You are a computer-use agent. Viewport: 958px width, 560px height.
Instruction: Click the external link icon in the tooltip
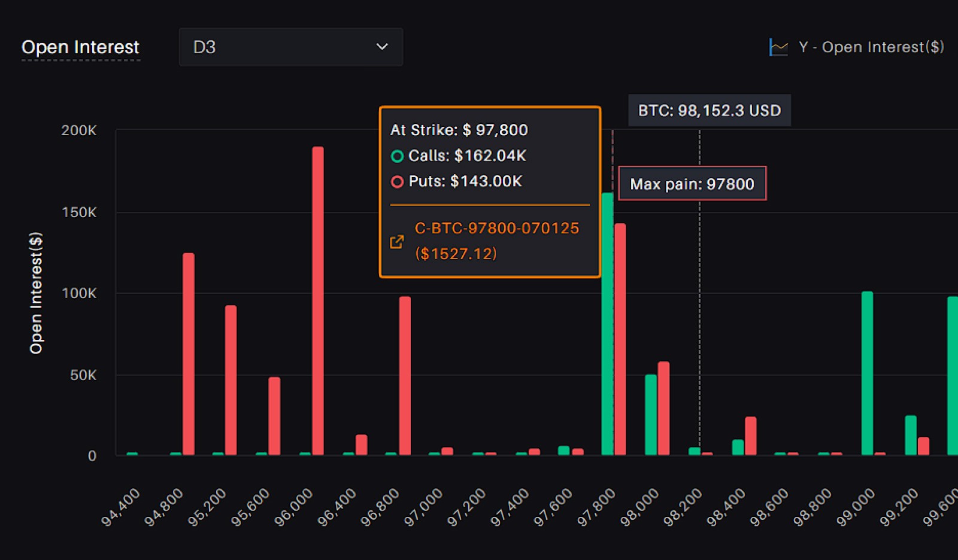coord(397,242)
